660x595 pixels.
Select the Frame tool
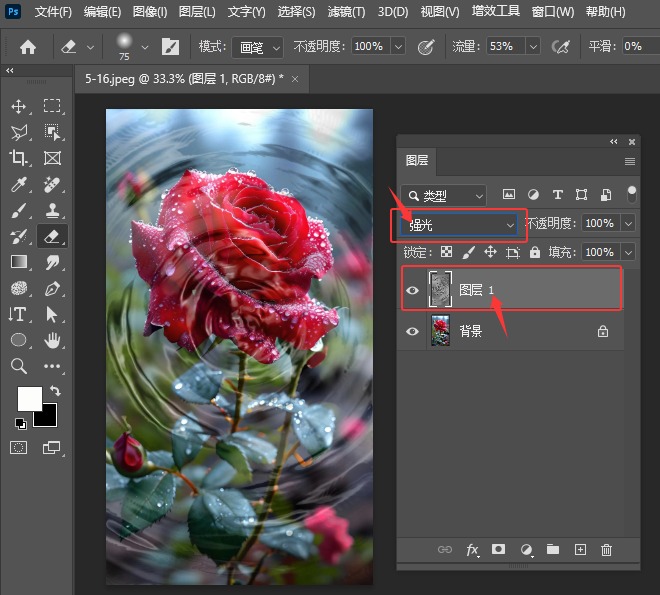tap(52, 158)
